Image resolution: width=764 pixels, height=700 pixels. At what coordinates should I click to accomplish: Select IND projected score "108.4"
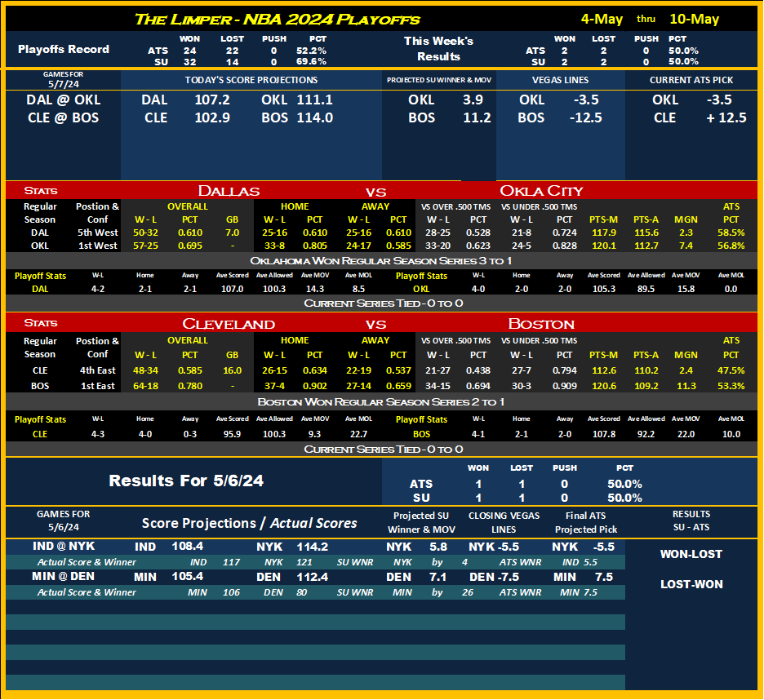coord(188,547)
